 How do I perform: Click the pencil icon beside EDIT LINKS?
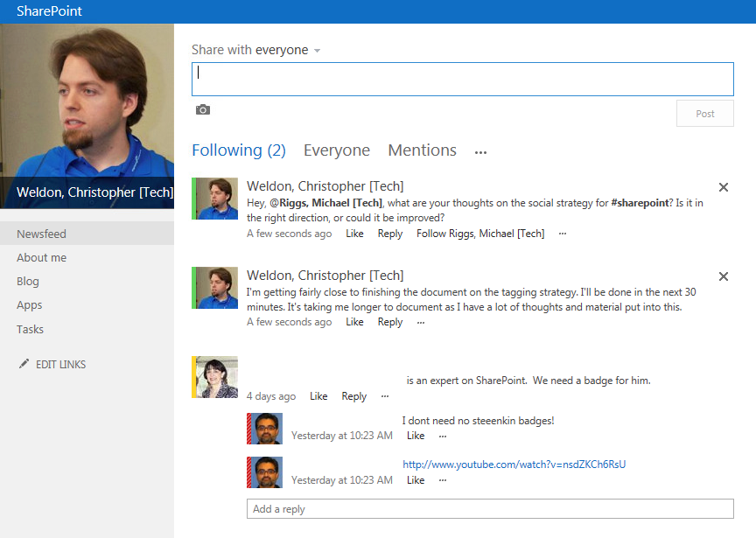tap(24, 364)
